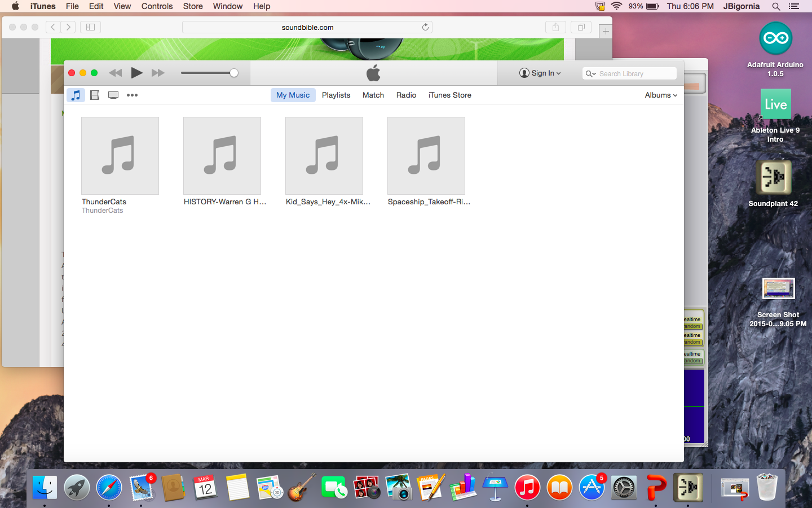This screenshot has width=812, height=508.
Task: Switch to the Playlists tab
Action: (x=336, y=95)
